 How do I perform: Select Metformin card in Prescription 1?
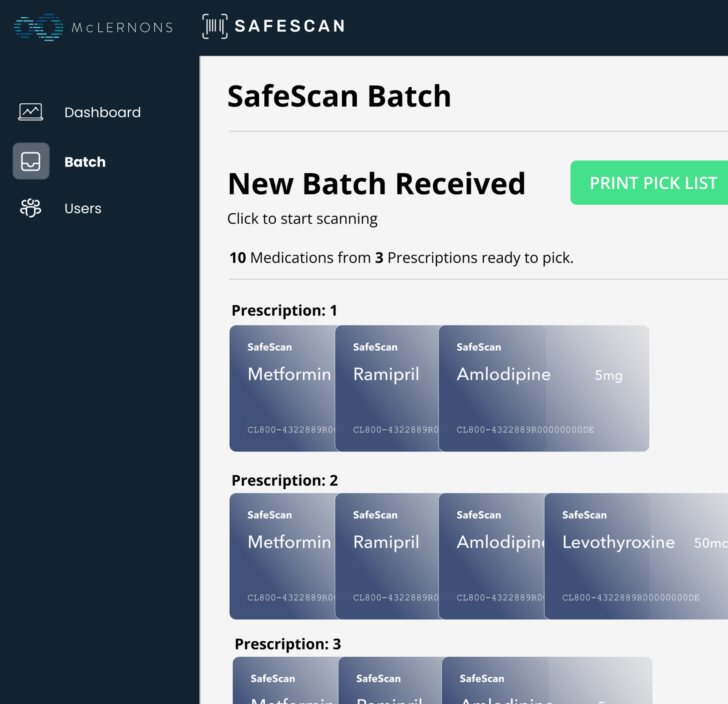click(282, 388)
